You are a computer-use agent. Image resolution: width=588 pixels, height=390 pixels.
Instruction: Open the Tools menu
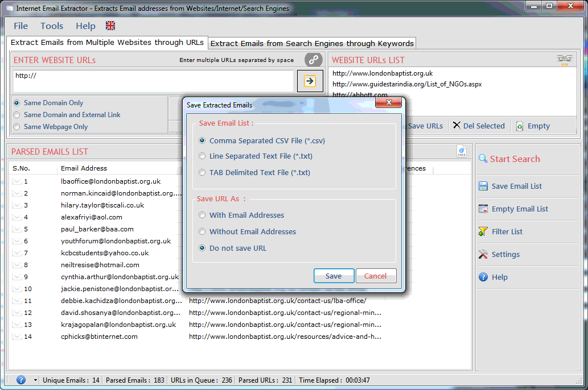click(x=52, y=26)
